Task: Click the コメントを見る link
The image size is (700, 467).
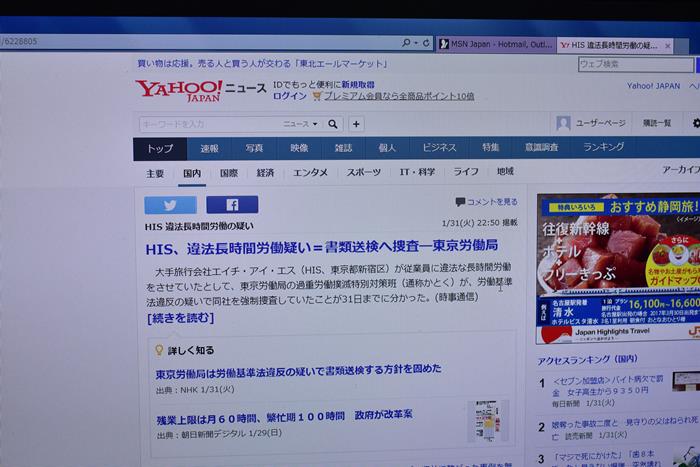Action: pos(487,202)
